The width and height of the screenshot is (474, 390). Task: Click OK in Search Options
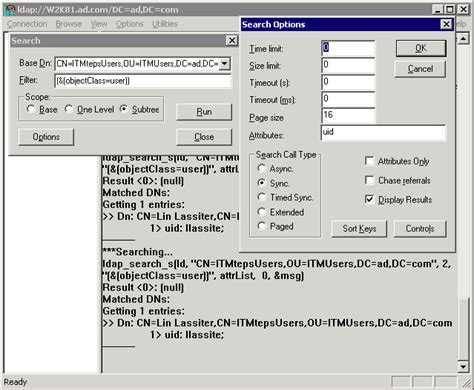421,48
